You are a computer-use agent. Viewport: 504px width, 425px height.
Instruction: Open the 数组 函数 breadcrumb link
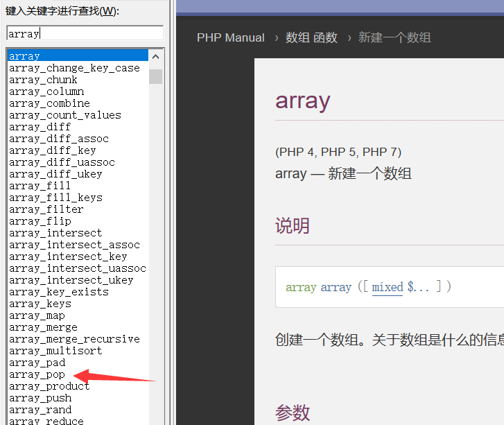coord(311,37)
